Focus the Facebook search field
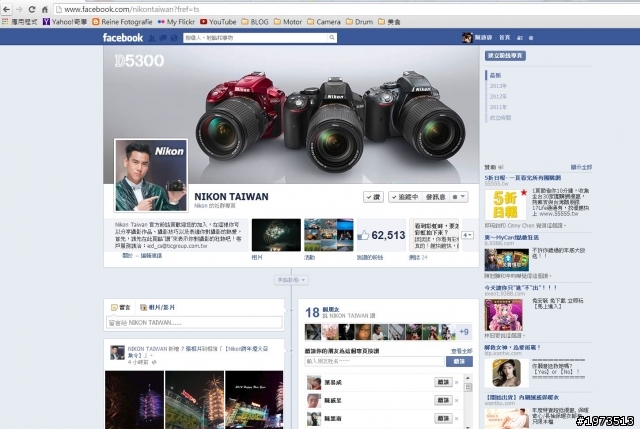The height and width of the screenshot is (429, 640). point(256,38)
